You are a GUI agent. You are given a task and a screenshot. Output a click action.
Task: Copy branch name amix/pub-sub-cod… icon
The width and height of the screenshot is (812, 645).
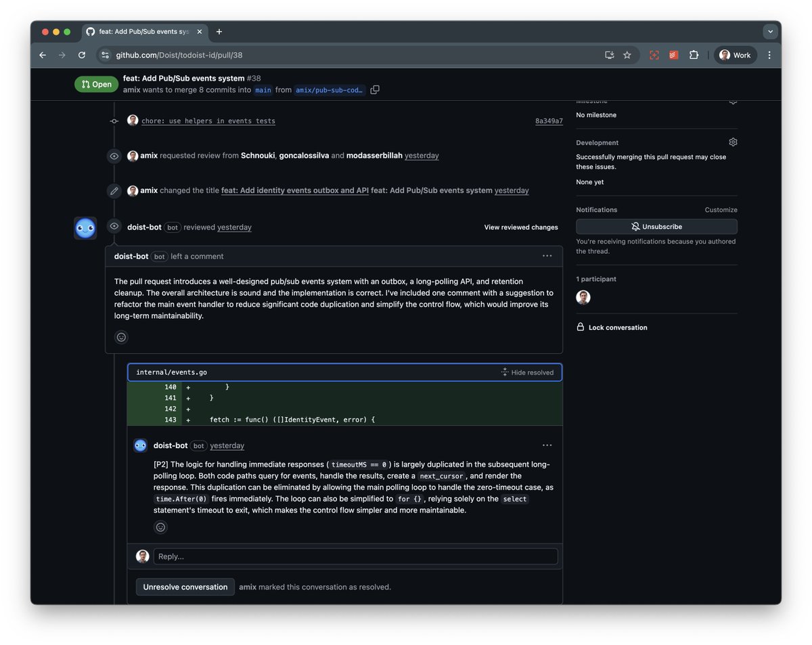375,90
